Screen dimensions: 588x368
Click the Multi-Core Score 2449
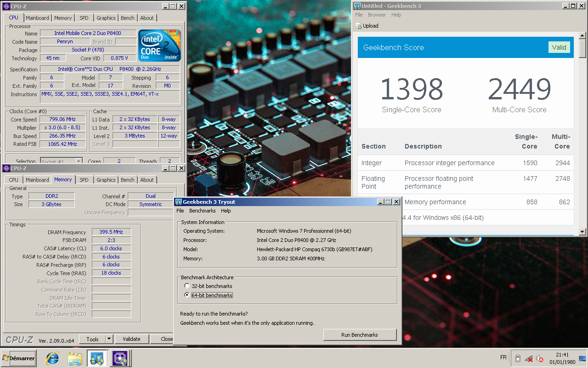pos(520,89)
